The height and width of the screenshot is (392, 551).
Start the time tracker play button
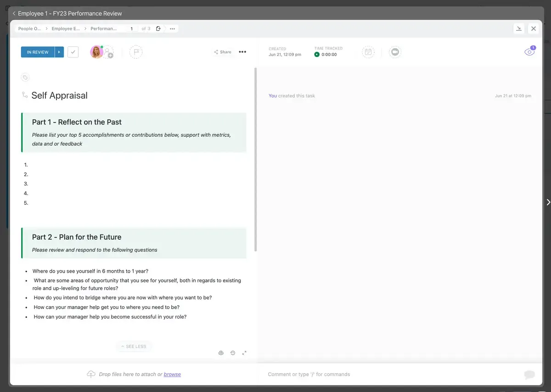[317, 54]
